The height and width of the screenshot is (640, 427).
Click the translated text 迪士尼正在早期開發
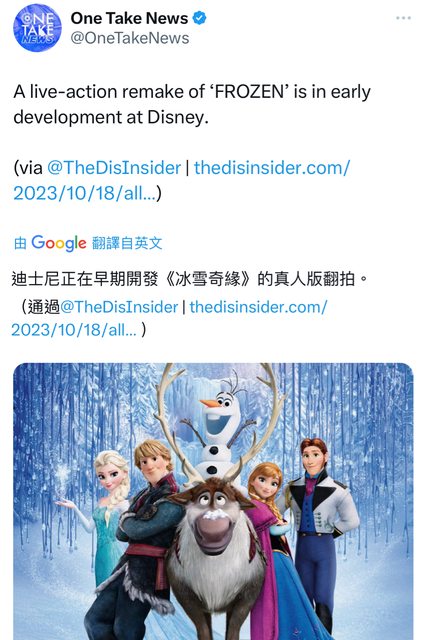[x=85, y=279]
